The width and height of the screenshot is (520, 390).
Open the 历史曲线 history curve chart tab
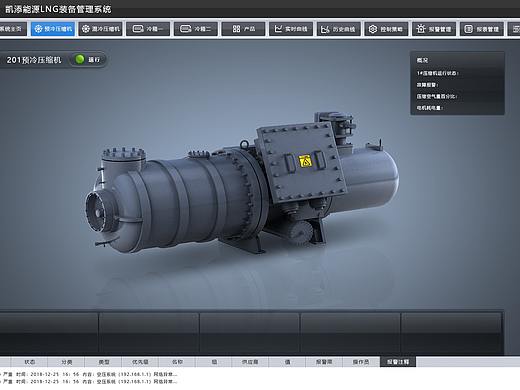point(338,29)
